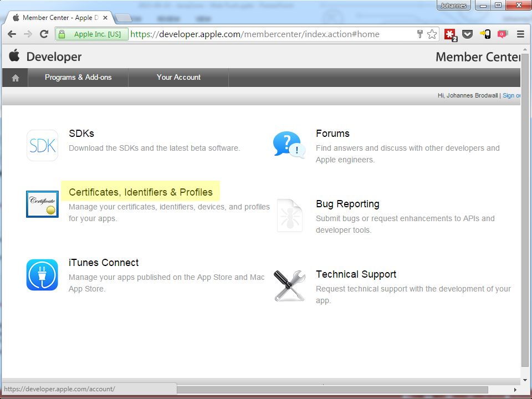
Task: Click the Technical Support tools icon
Action: pyautogui.click(x=289, y=286)
